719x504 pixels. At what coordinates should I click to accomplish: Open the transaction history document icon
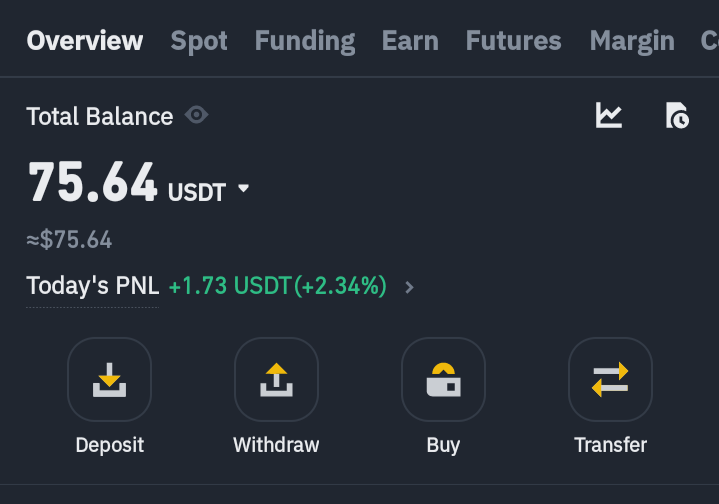(x=677, y=115)
